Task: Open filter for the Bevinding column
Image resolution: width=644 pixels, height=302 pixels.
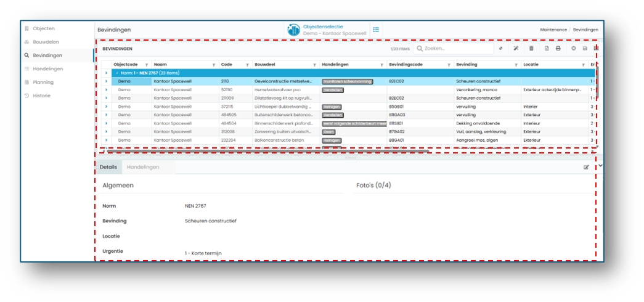Action: pos(516,65)
